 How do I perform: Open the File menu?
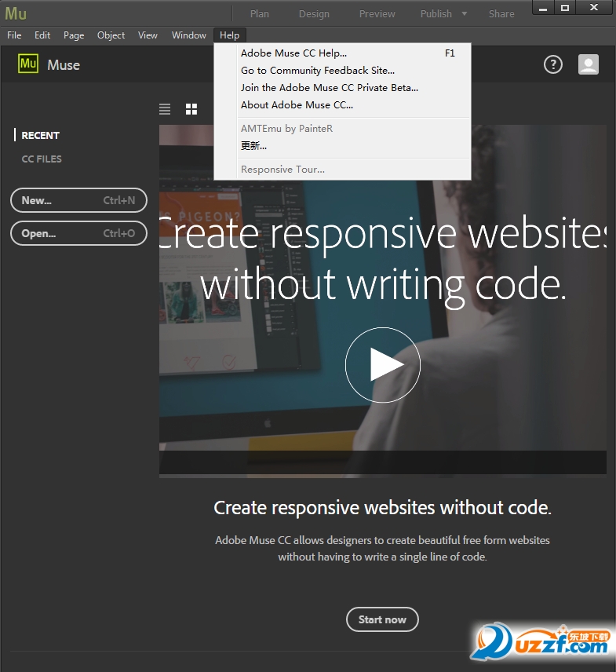(14, 35)
